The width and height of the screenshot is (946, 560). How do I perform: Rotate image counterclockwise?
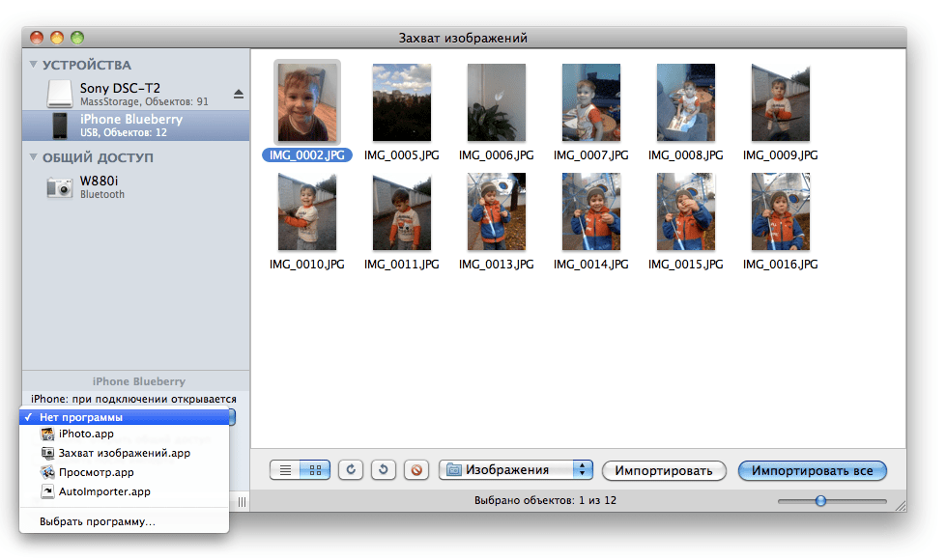pos(383,470)
